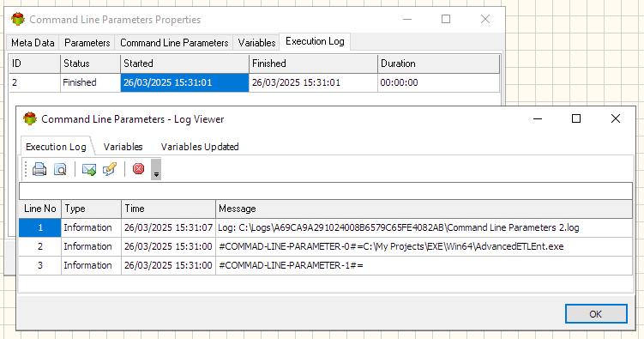Click the Message column header
Screen dimensions: 644x339
[x=424, y=209]
